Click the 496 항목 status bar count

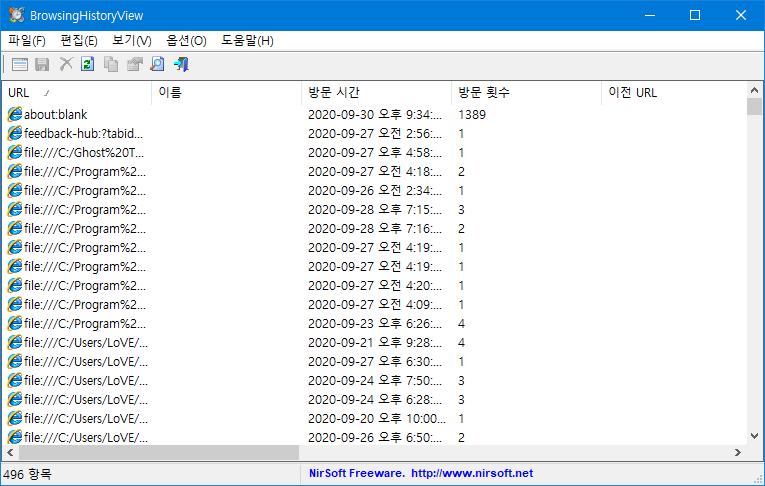click(27, 474)
